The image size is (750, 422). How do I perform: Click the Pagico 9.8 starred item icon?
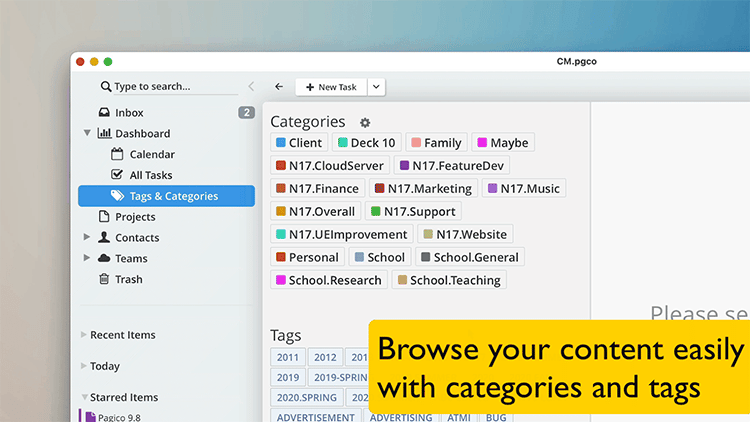point(90,417)
